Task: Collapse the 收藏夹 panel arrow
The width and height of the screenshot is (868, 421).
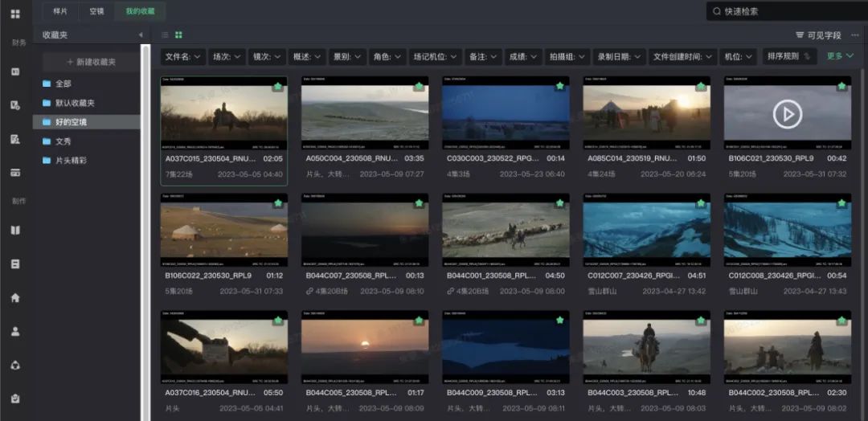Action: pos(140,35)
